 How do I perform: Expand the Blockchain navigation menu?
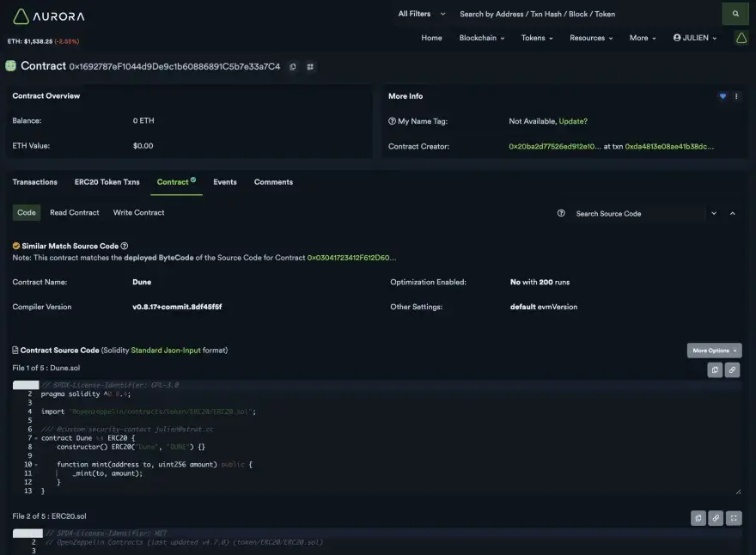point(481,38)
